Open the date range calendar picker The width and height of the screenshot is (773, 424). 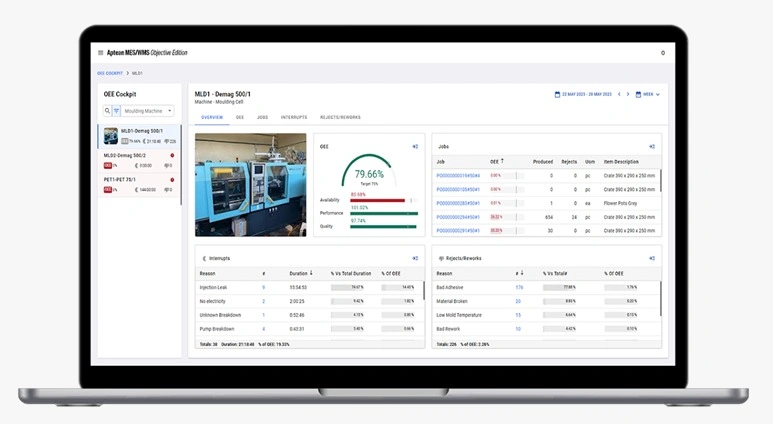click(556, 94)
